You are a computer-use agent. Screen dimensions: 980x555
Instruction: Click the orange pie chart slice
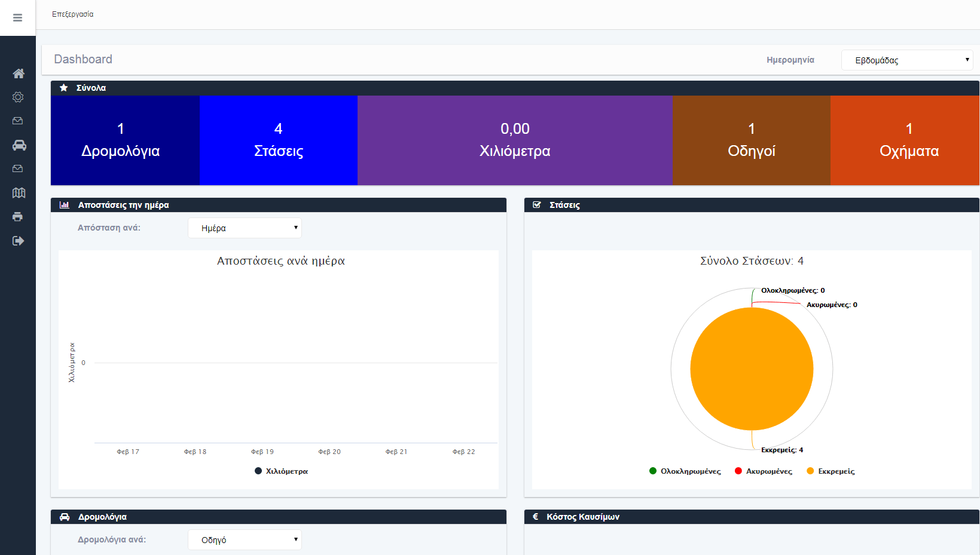[x=752, y=369]
